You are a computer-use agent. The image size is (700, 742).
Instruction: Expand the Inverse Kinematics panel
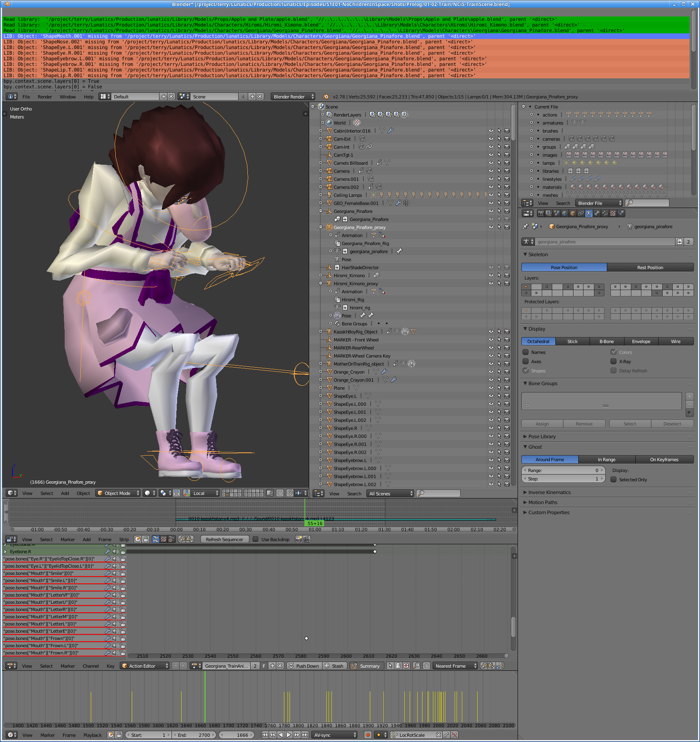549,493
